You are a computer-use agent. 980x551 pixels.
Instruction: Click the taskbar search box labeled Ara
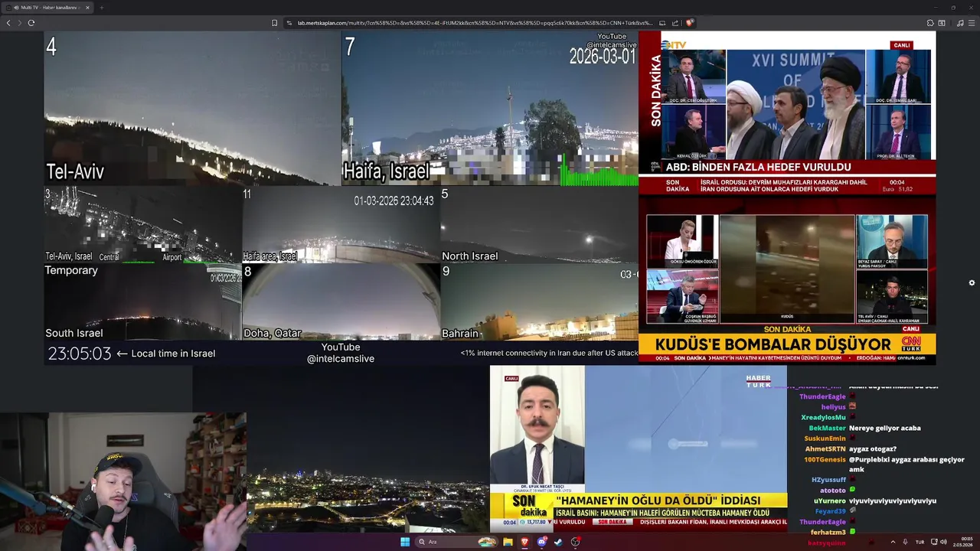click(x=457, y=542)
